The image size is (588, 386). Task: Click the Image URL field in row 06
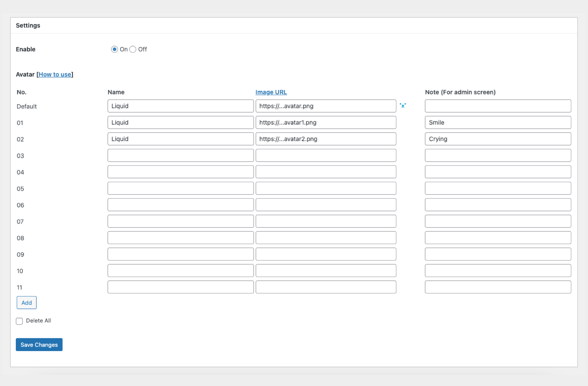pos(326,205)
